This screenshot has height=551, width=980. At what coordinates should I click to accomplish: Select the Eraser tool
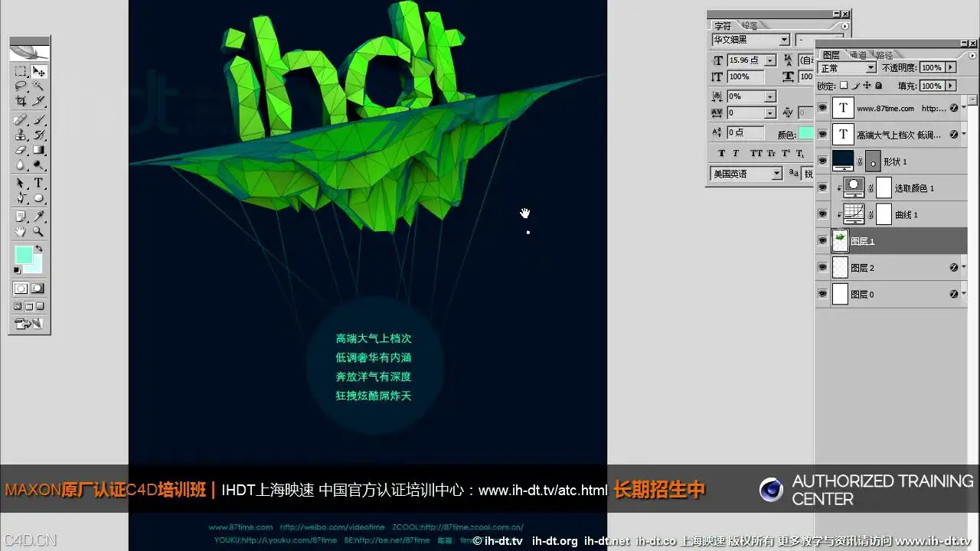(21, 150)
